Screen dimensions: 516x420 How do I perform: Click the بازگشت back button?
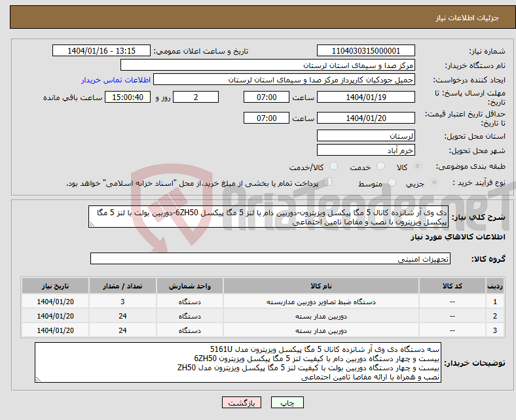coord(242,402)
